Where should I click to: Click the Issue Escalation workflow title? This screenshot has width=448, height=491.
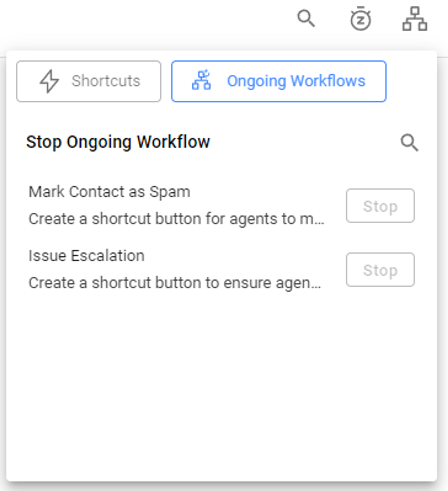[x=86, y=256]
